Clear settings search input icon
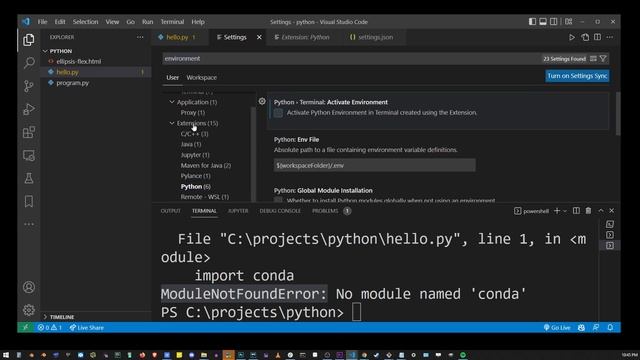Screen dimensions: 640x360 593,59
